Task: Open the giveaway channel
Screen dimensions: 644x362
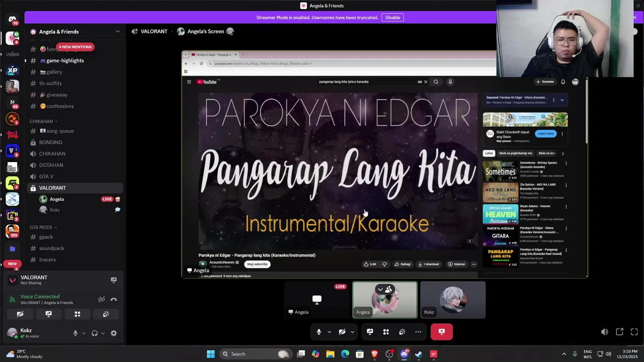Action: pos(74,95)
